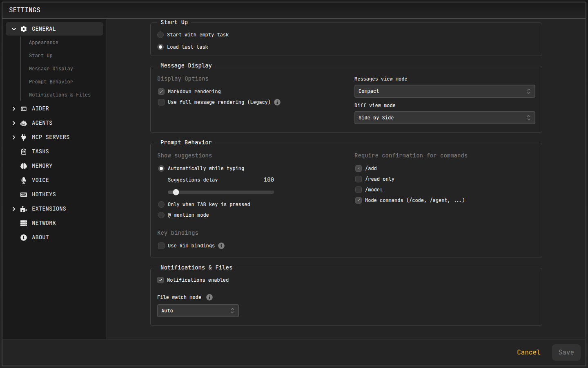
Task: Open Messages view mode dropdown
Action: tap(445, 91)
